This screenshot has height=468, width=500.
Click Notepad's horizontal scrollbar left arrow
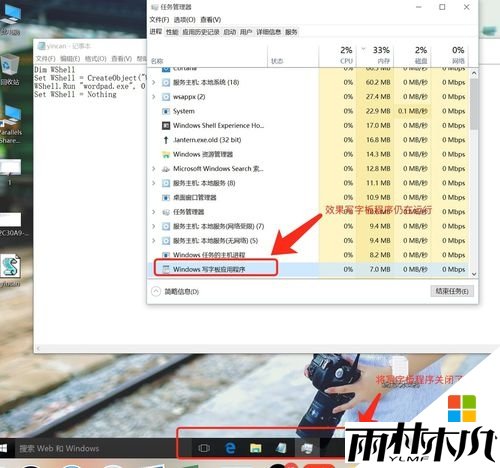pos(38,348)
